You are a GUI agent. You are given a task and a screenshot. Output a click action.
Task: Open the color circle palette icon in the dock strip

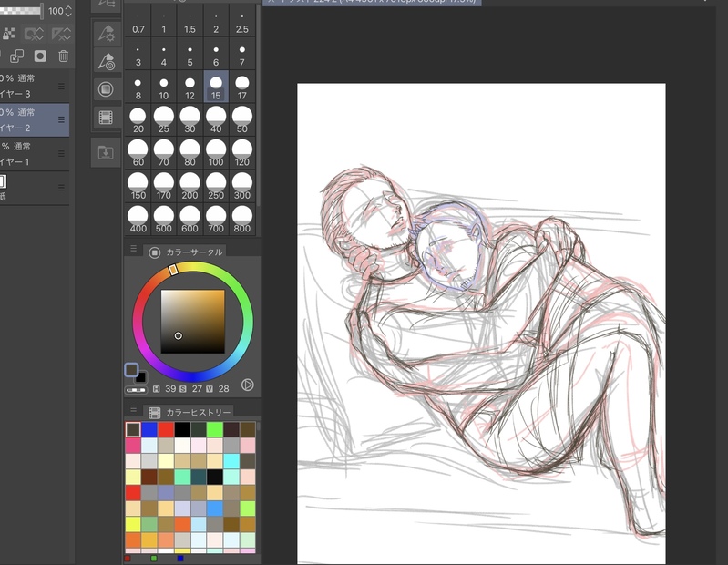click(106, 89)
